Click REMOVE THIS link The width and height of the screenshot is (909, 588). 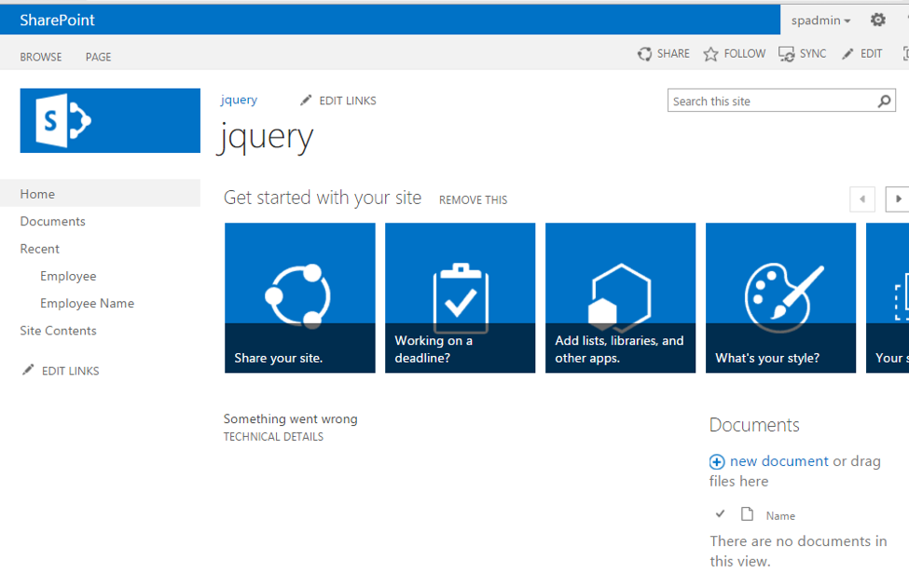click(473, 199)
